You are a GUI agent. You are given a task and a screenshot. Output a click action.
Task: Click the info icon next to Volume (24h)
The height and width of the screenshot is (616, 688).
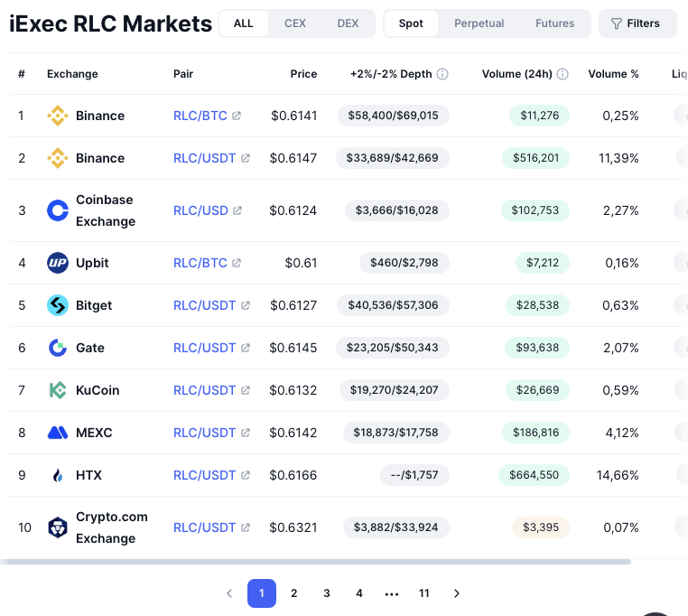coord(562,74)
